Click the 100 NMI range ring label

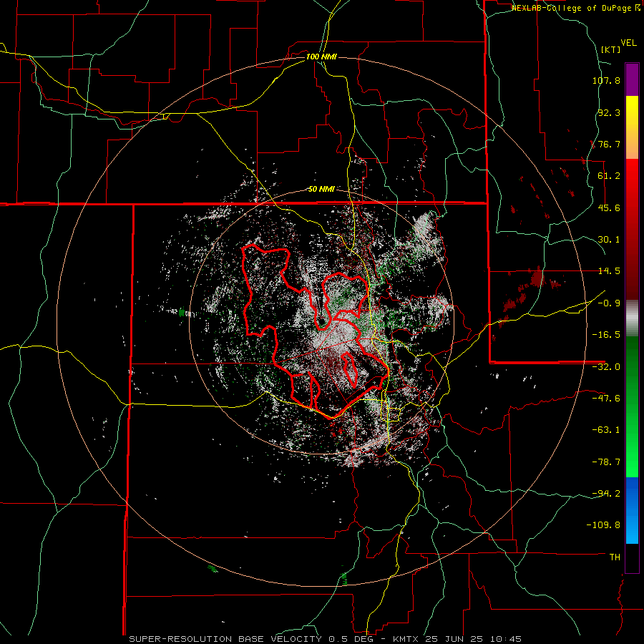pos(321,57)
